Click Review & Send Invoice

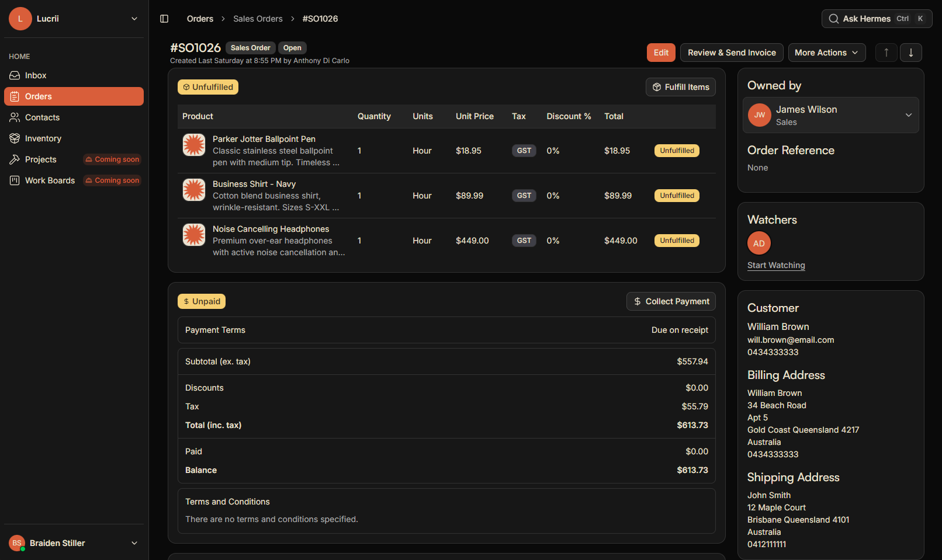pyautogui.click(x=731, y=53)
